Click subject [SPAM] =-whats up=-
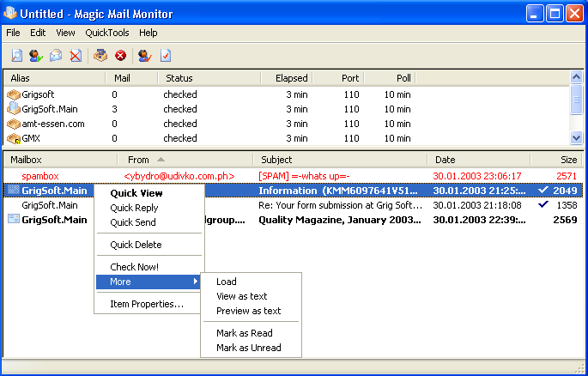 pos(304,176)
